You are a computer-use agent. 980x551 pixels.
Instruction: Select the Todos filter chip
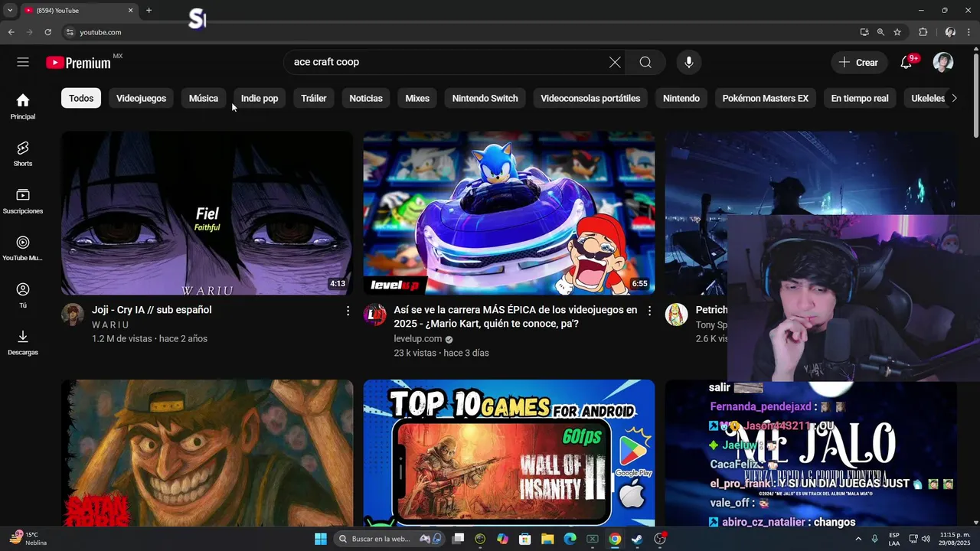(81, 98)
